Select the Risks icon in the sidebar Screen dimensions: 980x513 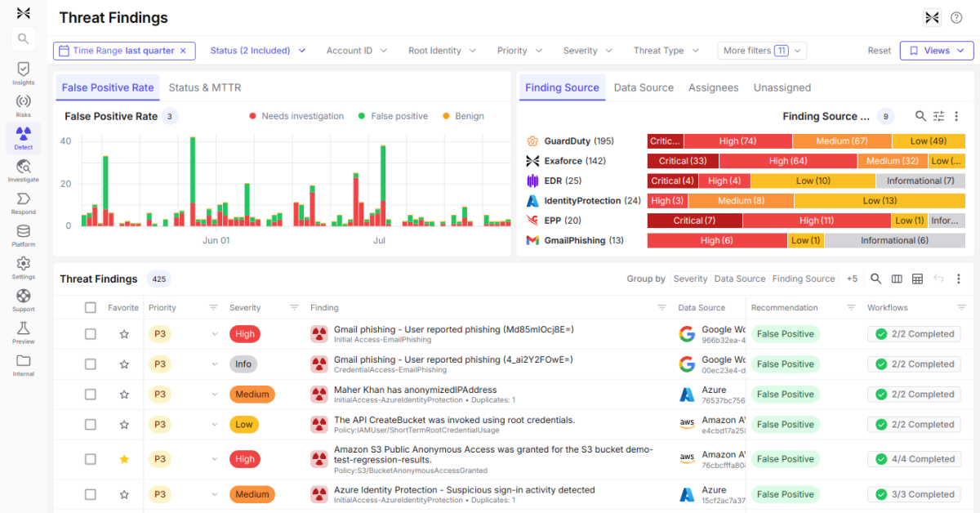pos(23,100)
